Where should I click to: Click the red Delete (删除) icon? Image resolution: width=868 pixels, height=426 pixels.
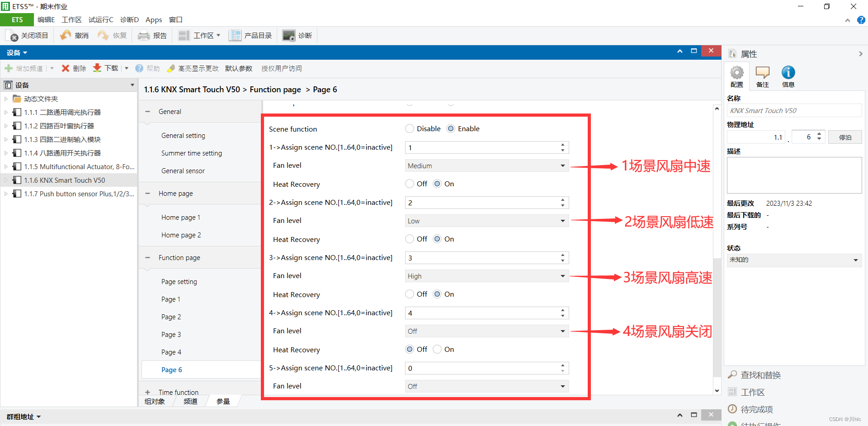[66, 68]
